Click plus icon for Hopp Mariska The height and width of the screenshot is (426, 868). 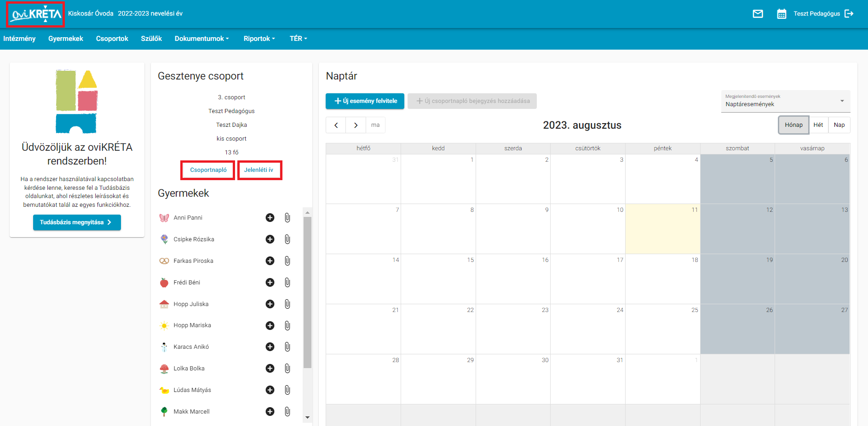(x=270, y=326)
